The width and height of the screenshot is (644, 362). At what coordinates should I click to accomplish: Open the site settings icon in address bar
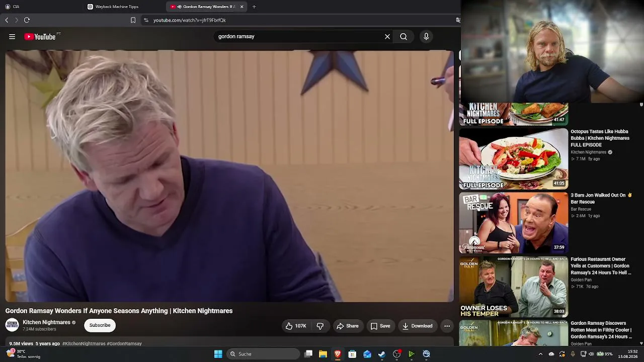pyautogui.click(x=146, y=20)
